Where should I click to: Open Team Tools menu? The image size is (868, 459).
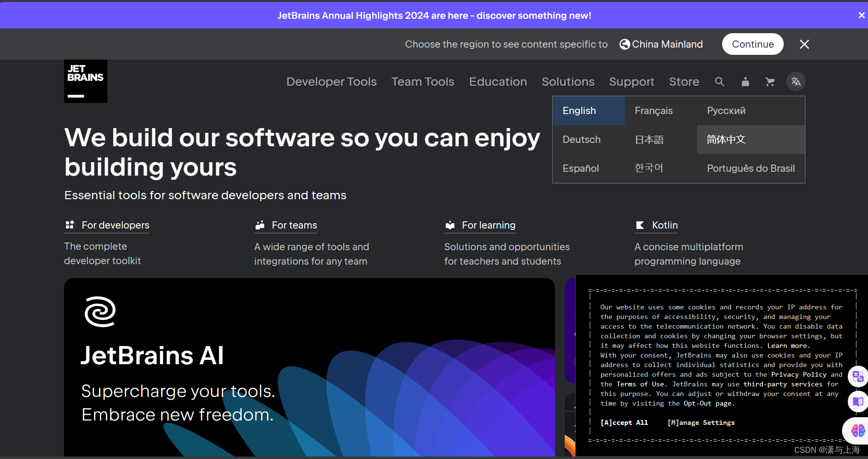[x=423, y=82]
